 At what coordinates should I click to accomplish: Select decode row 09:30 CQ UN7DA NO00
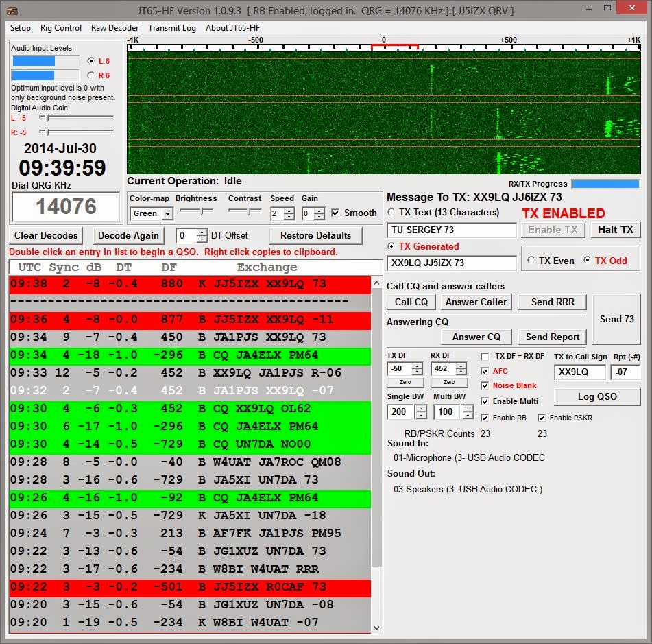click(x=190, y=444)
